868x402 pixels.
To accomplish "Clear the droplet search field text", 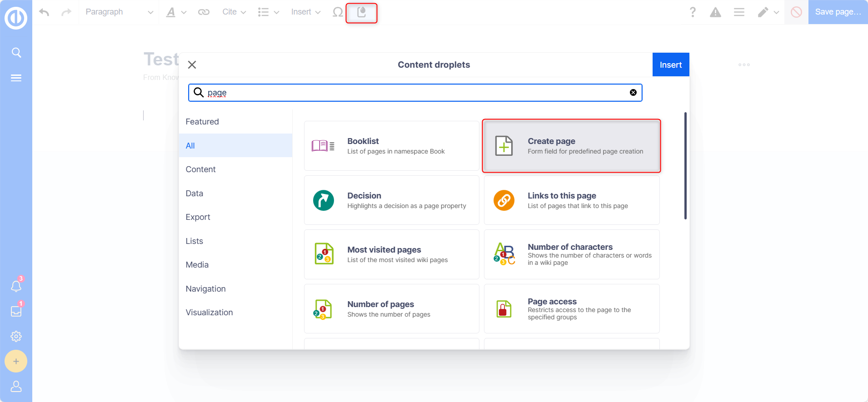I will click(x=633, y=93).
